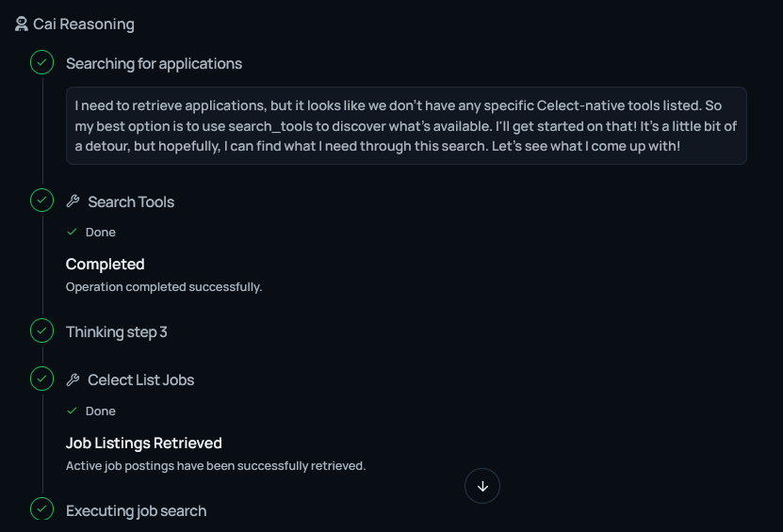
Task: Select the "Job Listings Retrieved" result heading
Action: [144, 443]
